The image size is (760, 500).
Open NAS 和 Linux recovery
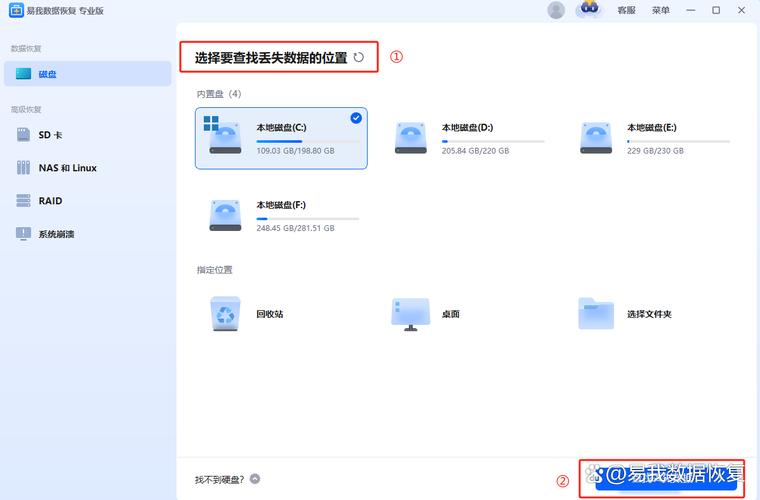(x=88, y=168)
